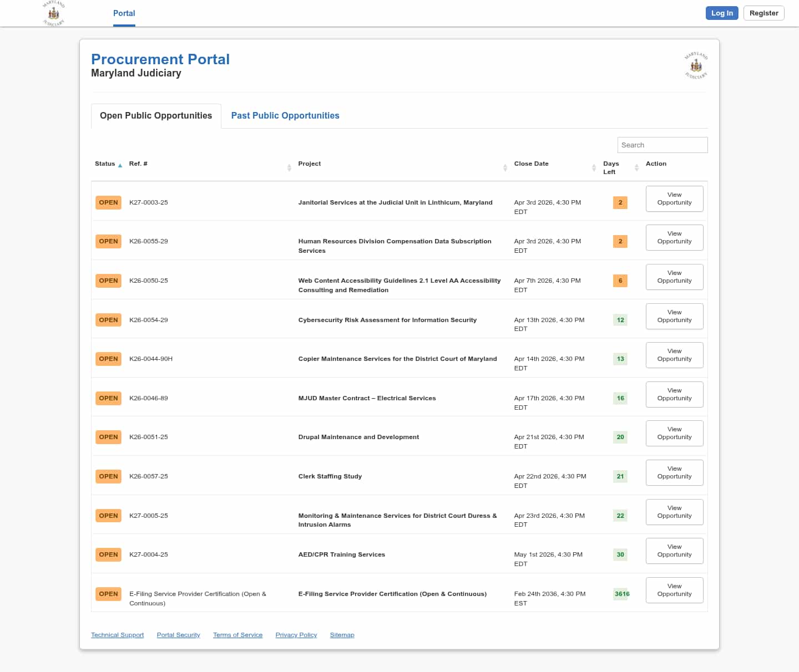Sort table by Status column arrow
This screenshot has width=799, height=672.
click(x=120, y=165)
